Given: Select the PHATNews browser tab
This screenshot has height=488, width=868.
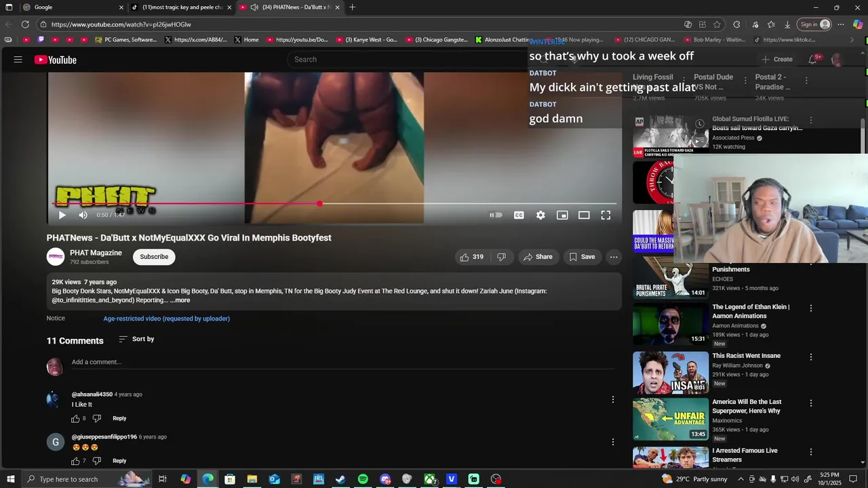Looking at the screenshot, I should point(290,7).
